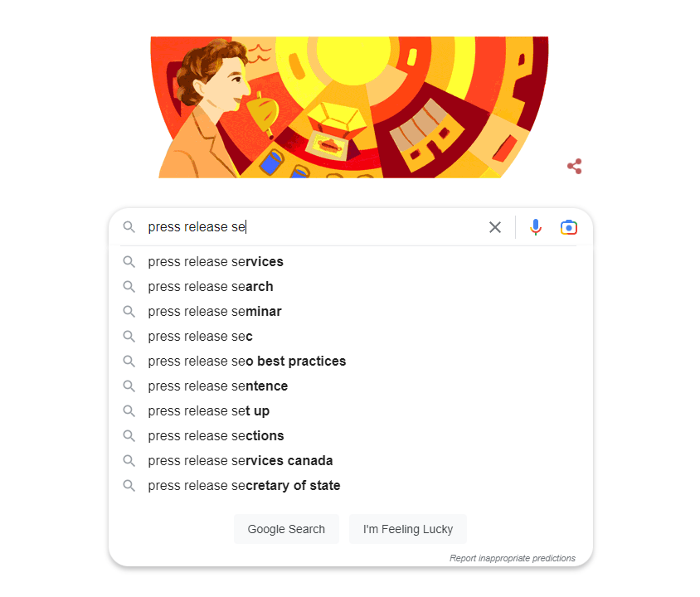
Task: Click the magnifier icon in search box
Action: [129, 227]
